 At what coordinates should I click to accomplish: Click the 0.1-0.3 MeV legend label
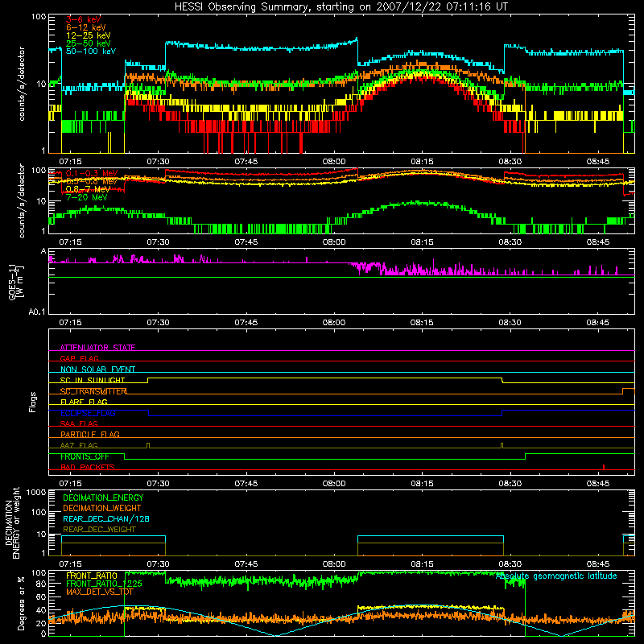92,173
